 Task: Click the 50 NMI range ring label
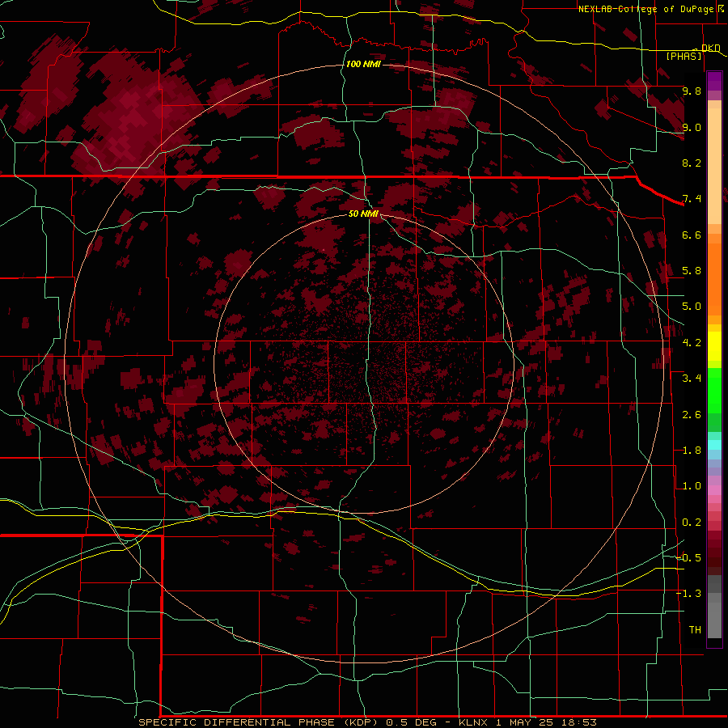[x=363, y=214]
